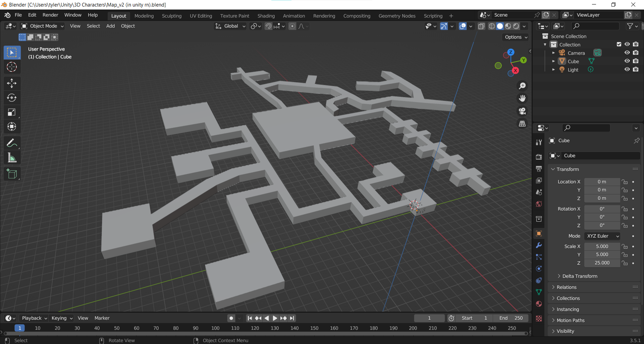Choose the Annotate pencil tool
This screenshot has width=644, height=344.
tap(12, 143)
